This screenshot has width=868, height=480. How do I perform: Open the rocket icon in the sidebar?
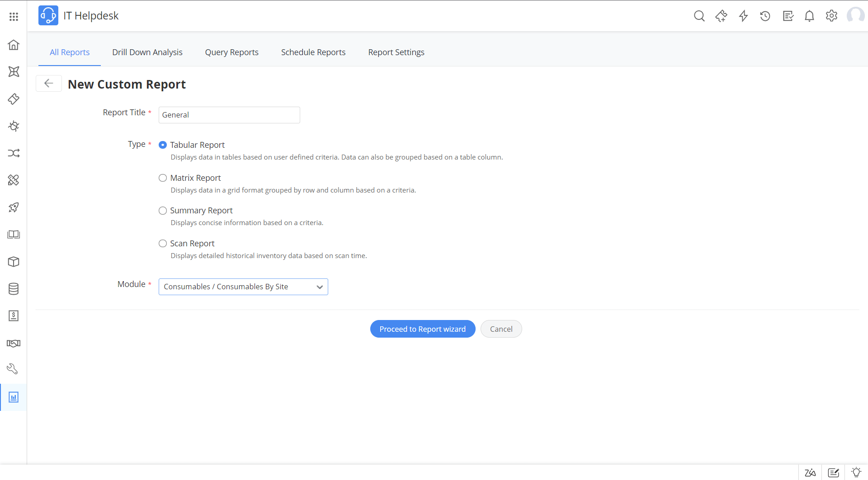14,207
